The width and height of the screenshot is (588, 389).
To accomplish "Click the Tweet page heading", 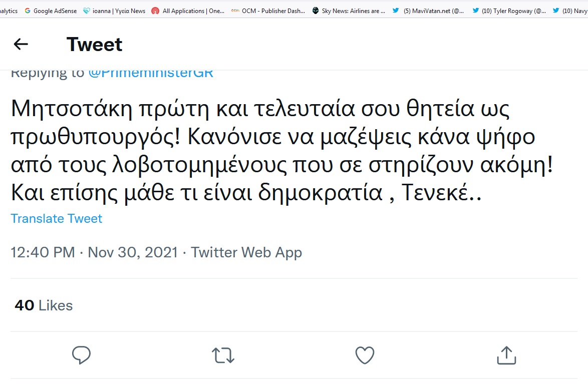I will 94,45.
